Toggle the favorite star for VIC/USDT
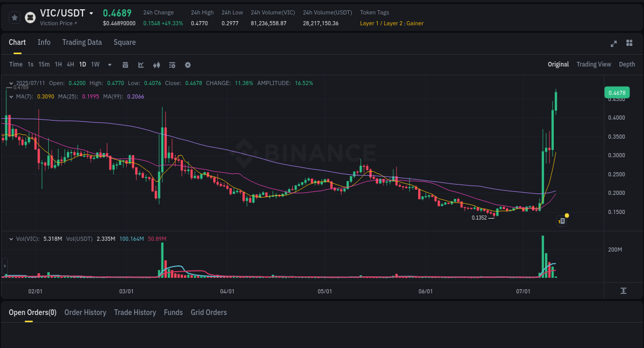644x348 pixels. pos(14,17)
